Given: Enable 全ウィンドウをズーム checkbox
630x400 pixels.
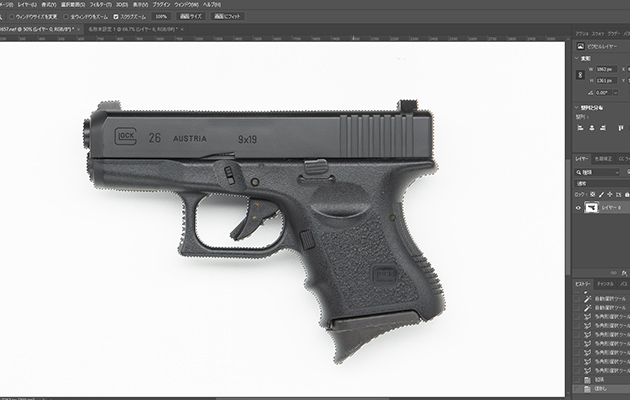Looking at the screenshot, I should point(68,17).
